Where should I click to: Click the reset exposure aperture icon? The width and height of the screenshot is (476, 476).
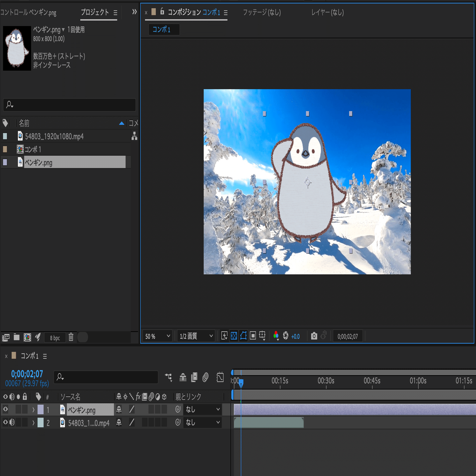coord(285,336)
